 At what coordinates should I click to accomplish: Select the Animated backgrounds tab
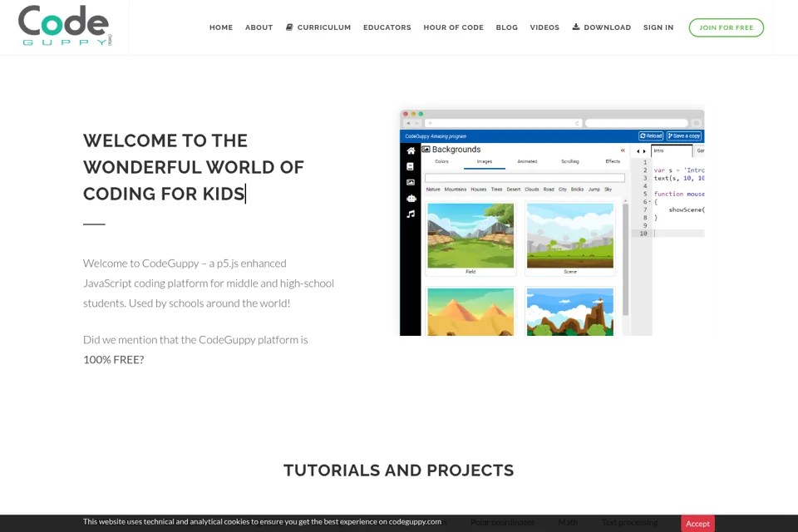(x=527, y=161)
